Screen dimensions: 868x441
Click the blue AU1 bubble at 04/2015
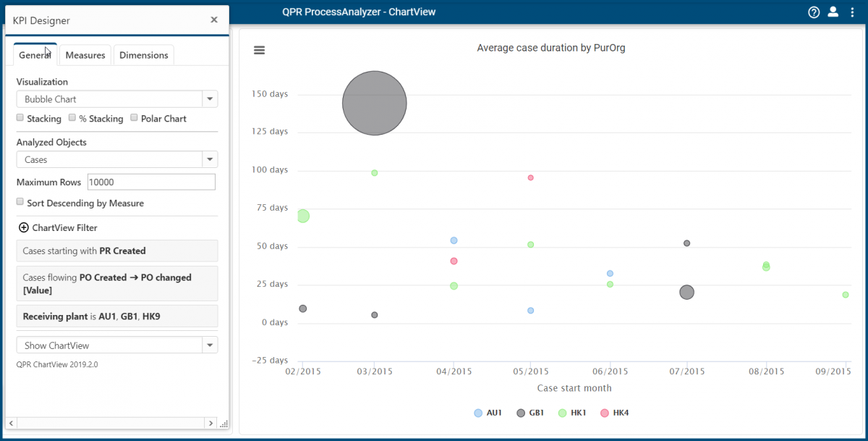pos(454,240)
